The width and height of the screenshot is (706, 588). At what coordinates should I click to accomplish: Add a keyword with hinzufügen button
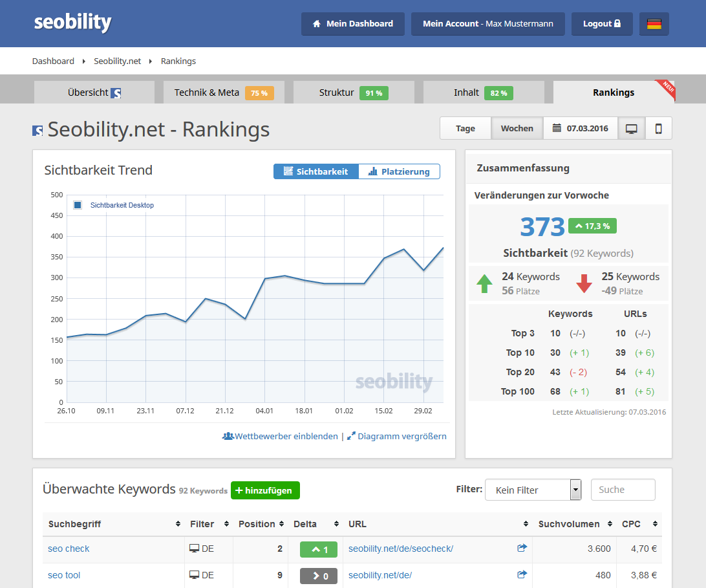[x=265, y=490]
